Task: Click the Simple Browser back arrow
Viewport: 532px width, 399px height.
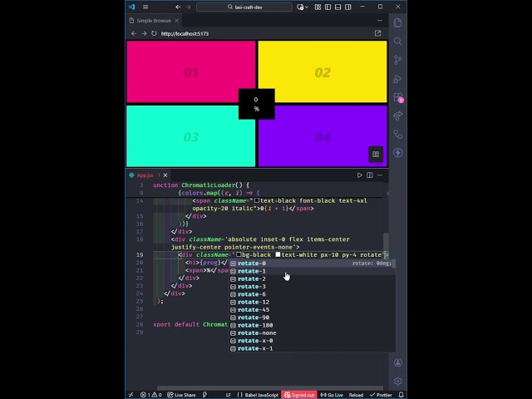Action: [x=134, y=33]
